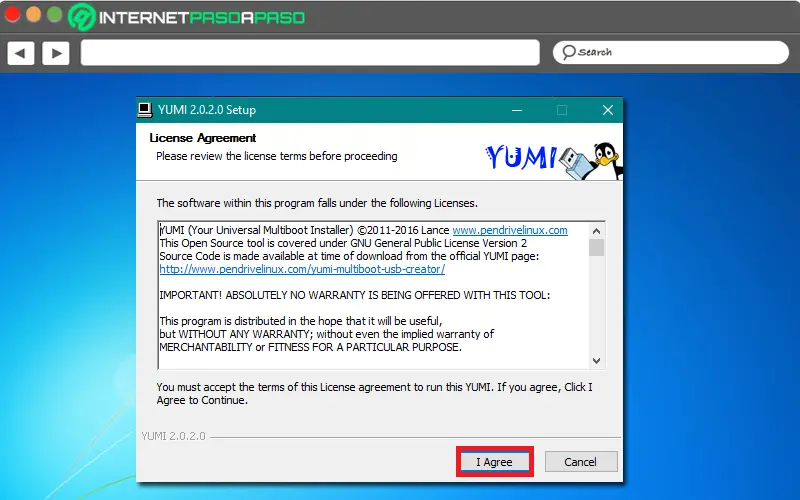Close the YUMI Setup window
This screenshot has width=800, height=500.
608,110
